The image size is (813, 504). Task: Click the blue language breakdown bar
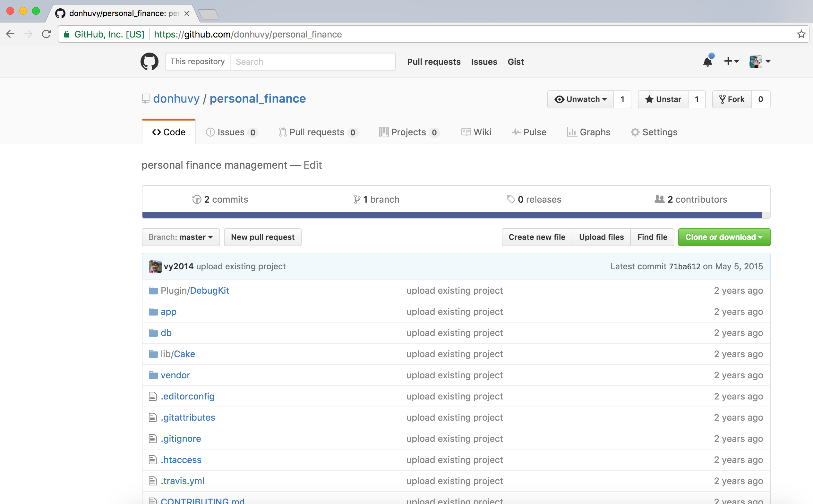[x=452, y=215]
